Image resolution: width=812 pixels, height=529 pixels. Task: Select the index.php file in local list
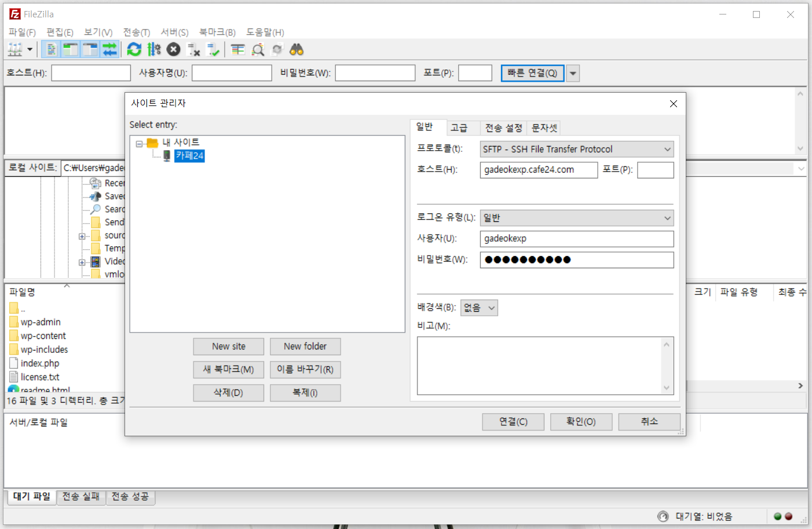click(x=40, y=363)
